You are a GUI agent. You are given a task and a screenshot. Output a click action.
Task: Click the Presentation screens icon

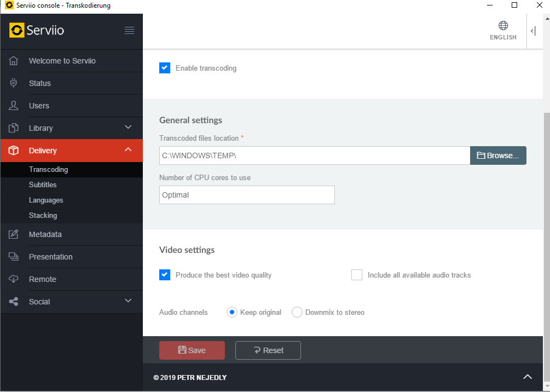click(14, 257)
